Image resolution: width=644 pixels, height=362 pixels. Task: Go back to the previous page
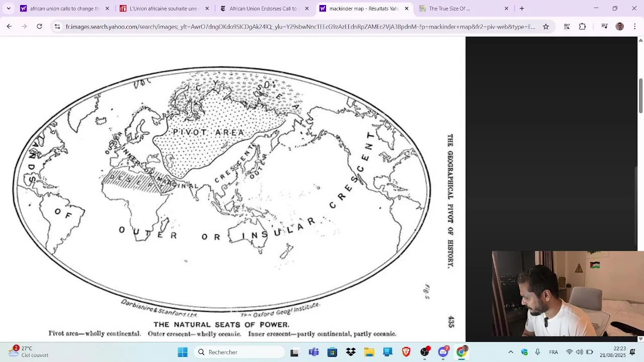coord(9,27)
